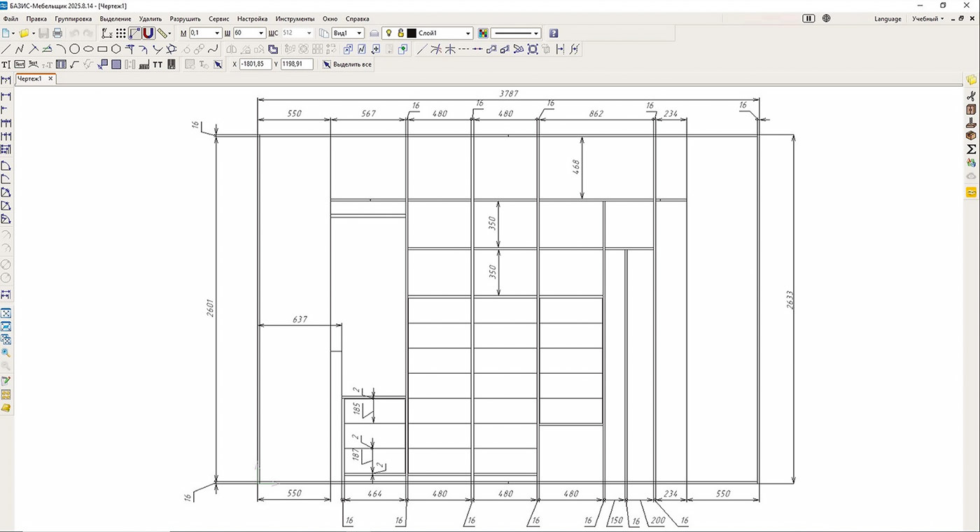
Task: Pick the hexagon polygon tool
Action: (115, 49)
